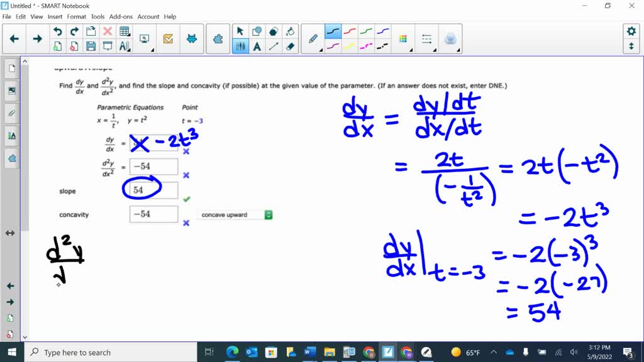The width and height of the screenshot is (644, 362).
Task: Select the Eraser tool
Action: (289, 47)
